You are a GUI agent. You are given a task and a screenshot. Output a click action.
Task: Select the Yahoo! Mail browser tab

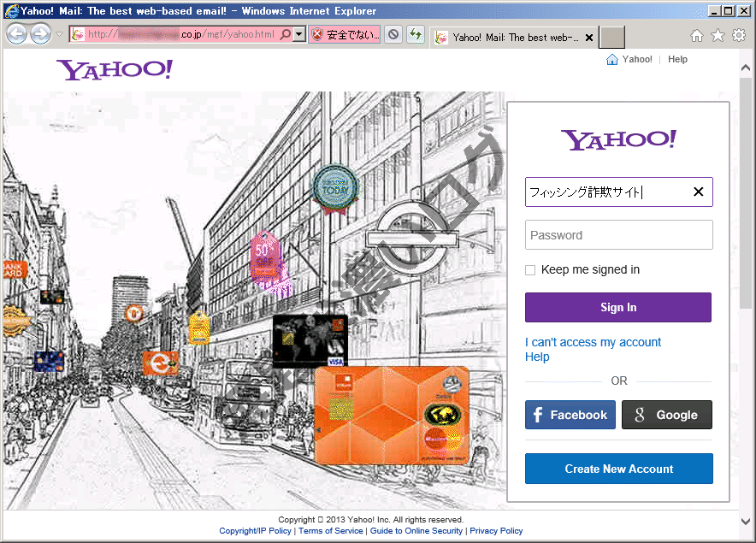click(x=513, y=38)
